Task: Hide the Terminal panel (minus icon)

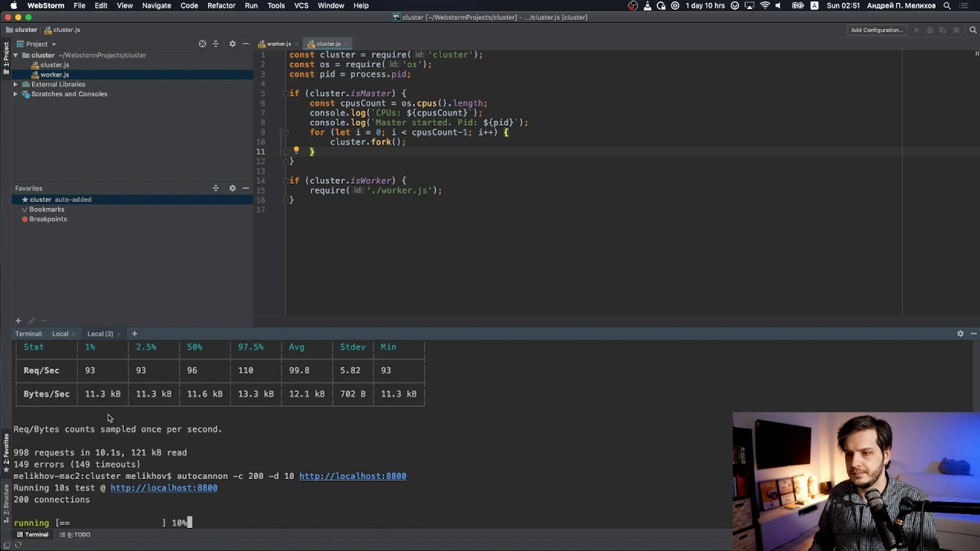Action: [973, 334]
